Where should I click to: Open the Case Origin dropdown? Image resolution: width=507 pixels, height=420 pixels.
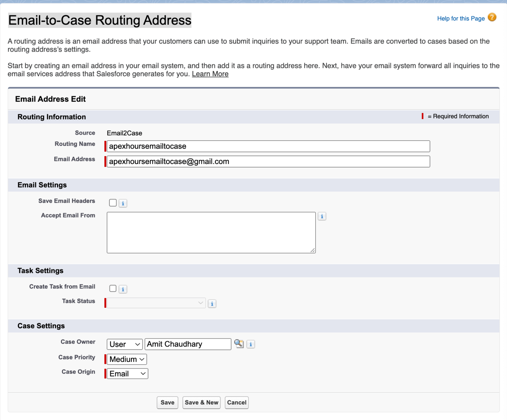(127, 374)
